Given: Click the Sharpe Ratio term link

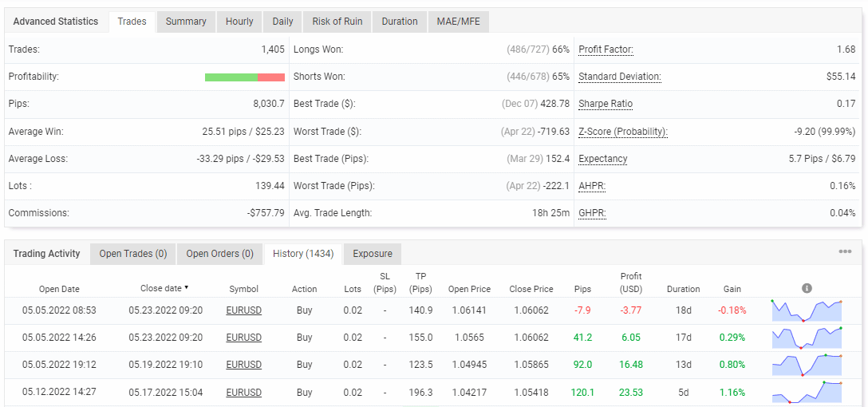Looking at the screenshot, I should tap(606, 104).
